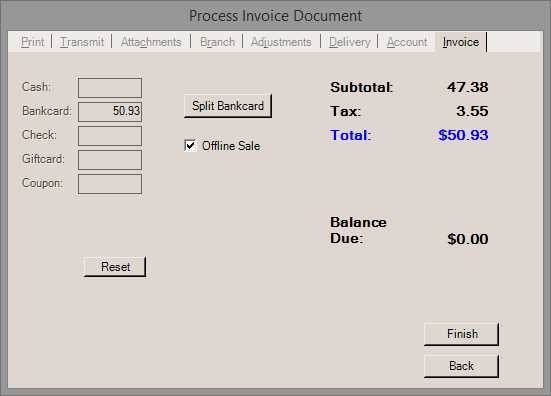Image resolution: width=551 pixels, height=396 pixels.
Task: Click the Process Invoice Document title bar
Action: point(276,16)
